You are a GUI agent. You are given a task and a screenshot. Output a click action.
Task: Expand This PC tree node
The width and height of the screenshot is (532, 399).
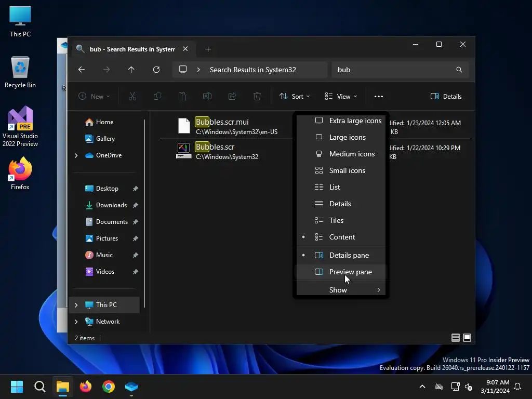point(76,305)
